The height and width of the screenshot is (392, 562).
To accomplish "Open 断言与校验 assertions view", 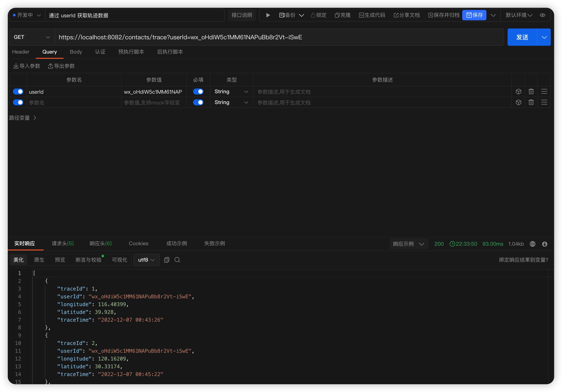I will (88, 260).
